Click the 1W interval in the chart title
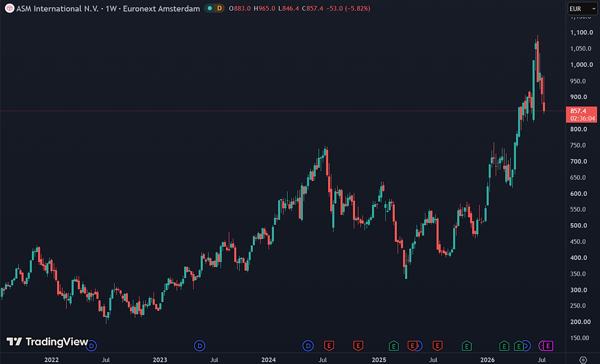 (111, 9)
